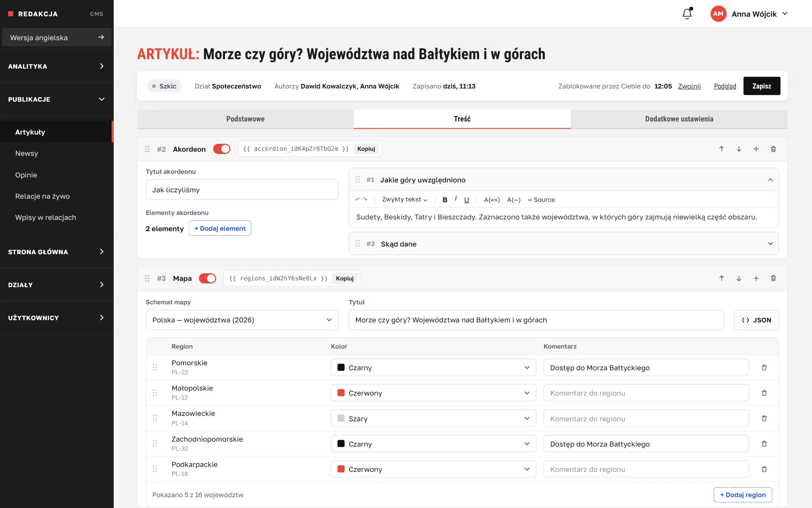The image size is (812, 508).
Task: Click the red Czerwony swatch for Małopolskie
Action: coord(341,393)
